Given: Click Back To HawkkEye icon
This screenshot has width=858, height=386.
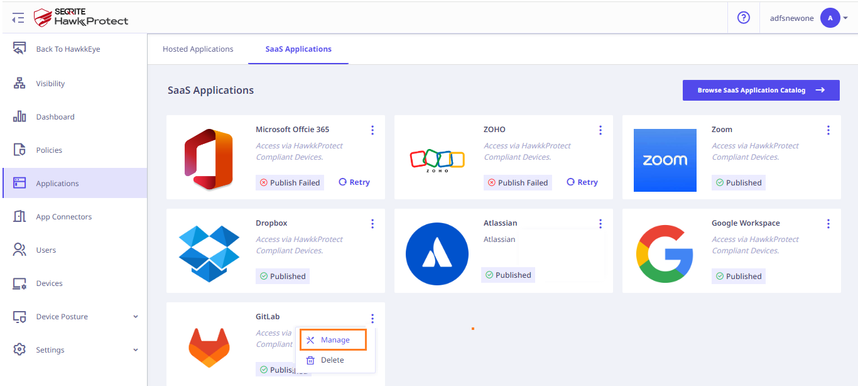Looking at the screenshot, I should point(19,49).
